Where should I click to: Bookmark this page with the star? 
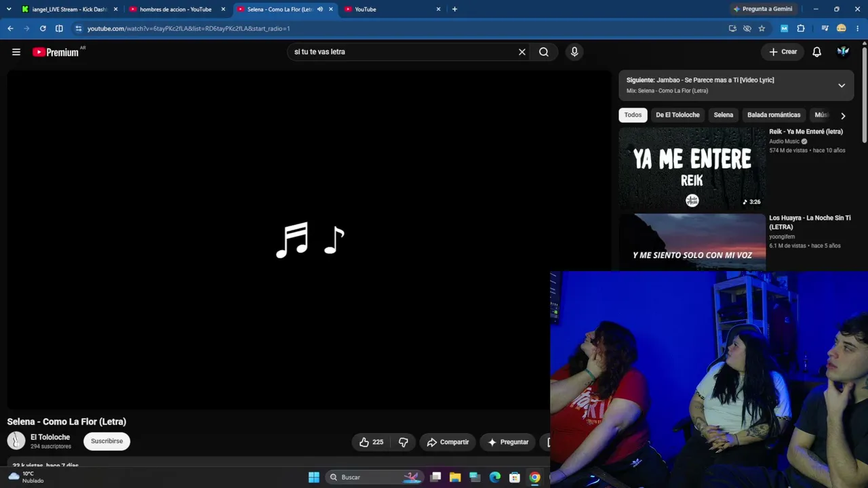point(762,28)
